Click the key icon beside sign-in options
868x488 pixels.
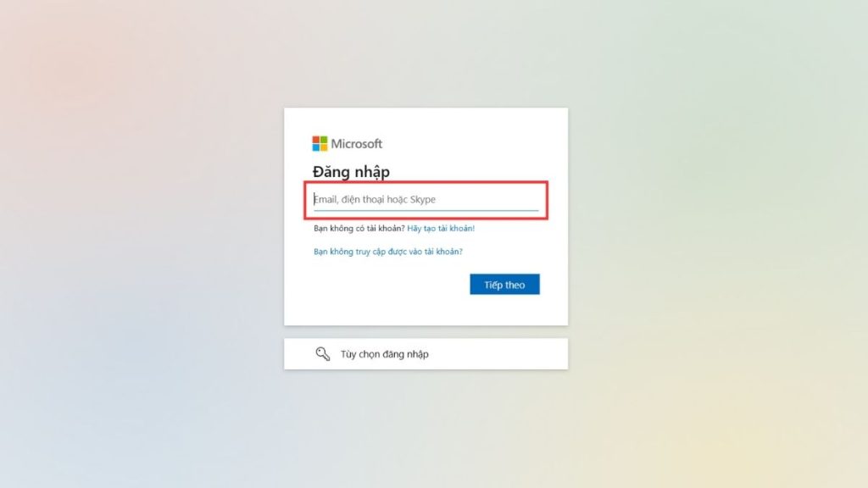point(323,353)
